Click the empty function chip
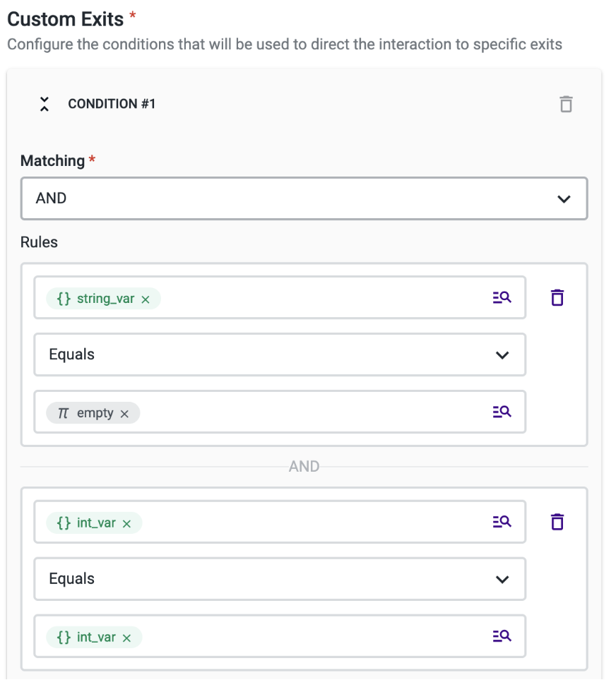The height and width of the screenshot is (692, 616). pyautogui.click(x=88, y=413)
